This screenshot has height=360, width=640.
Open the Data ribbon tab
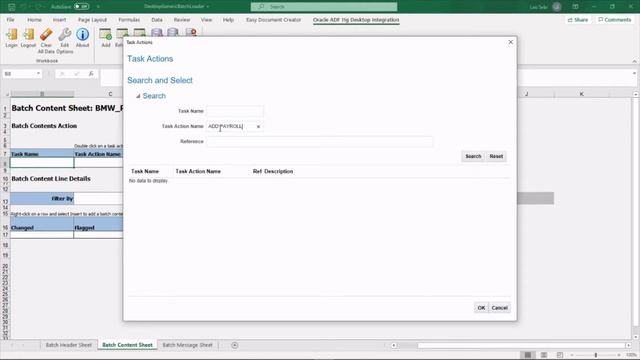coord(157,20)
